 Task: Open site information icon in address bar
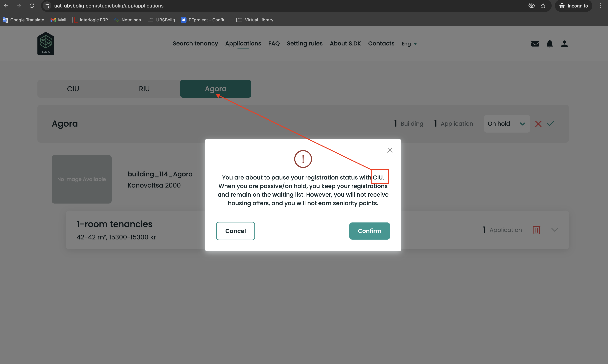tap(47, 6)
